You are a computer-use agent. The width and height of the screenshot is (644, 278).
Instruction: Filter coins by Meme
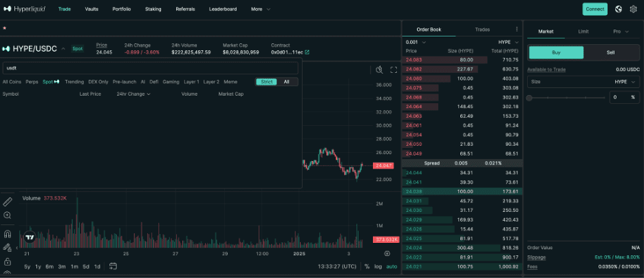coord(230,82)
